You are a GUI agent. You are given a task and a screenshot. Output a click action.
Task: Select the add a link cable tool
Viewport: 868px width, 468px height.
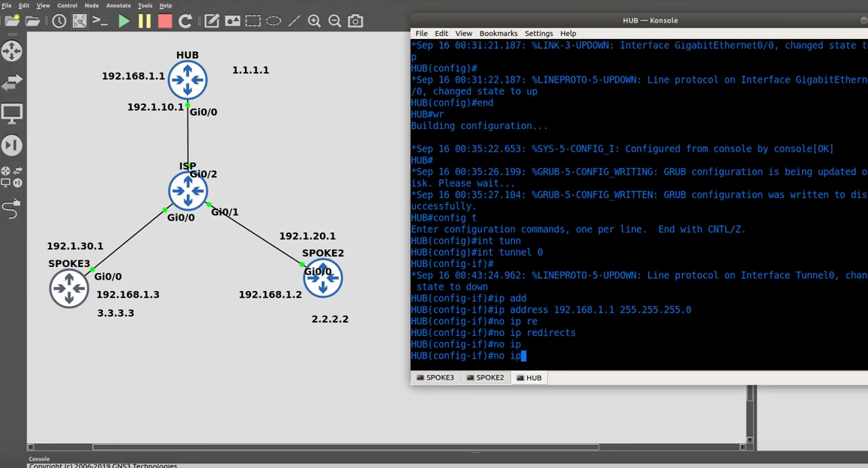click(x=12, y=208)
